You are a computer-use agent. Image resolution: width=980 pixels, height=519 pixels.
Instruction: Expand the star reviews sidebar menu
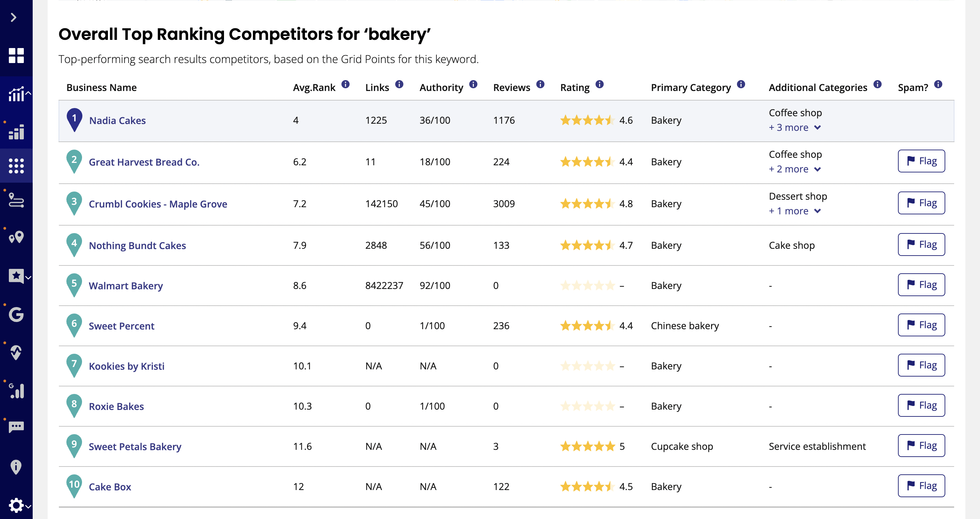coord(19,276)
